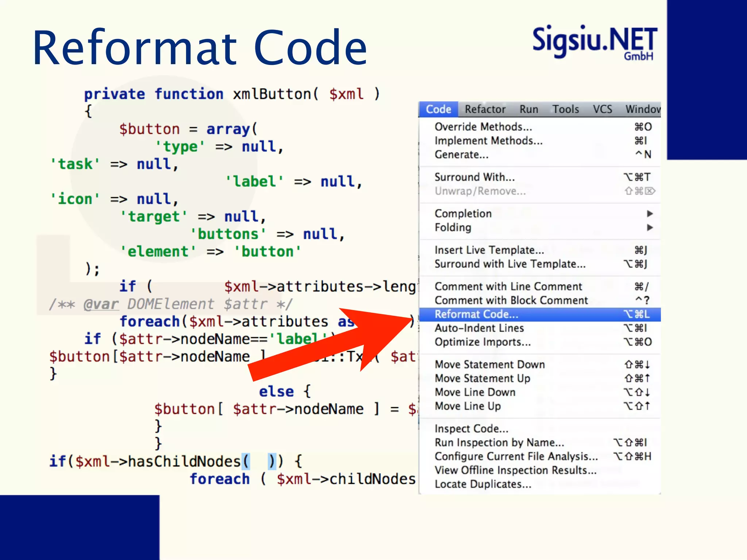Image resolution: width=747 pixels, height=560 pixels.
Task: Click the 'icon' => null line
Action: click(114, 199)
